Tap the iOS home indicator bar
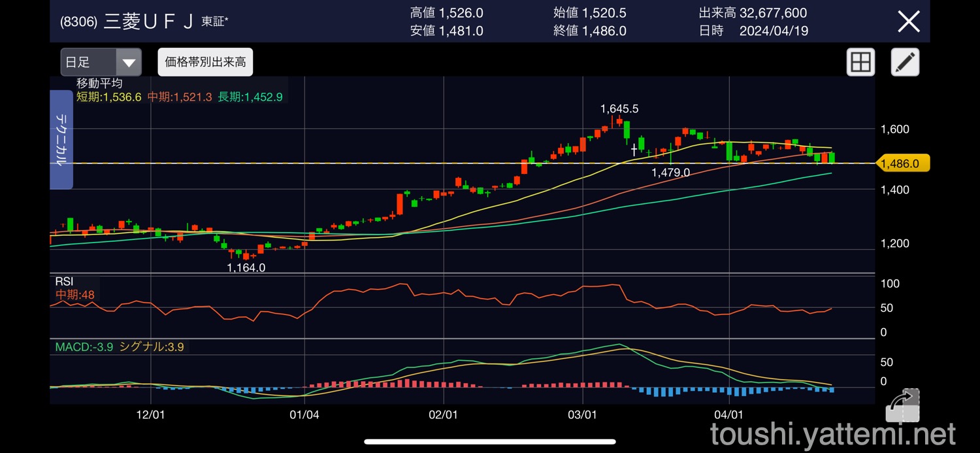 coord(489,442)
